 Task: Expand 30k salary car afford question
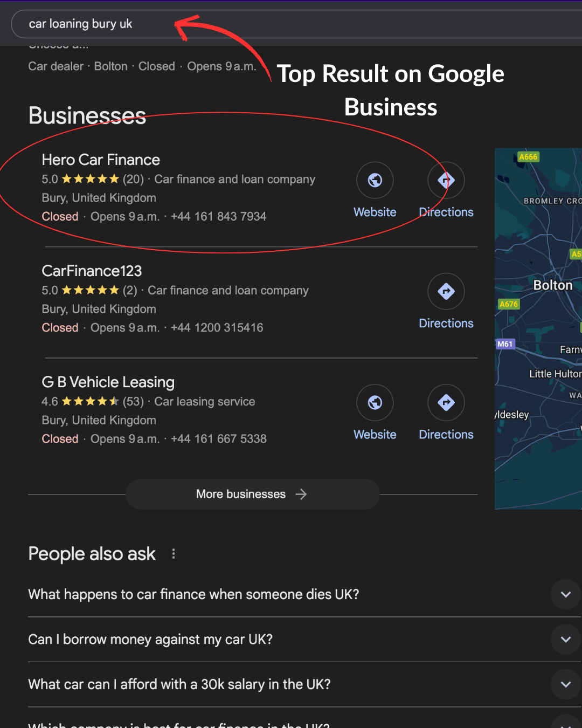(565, 684)
